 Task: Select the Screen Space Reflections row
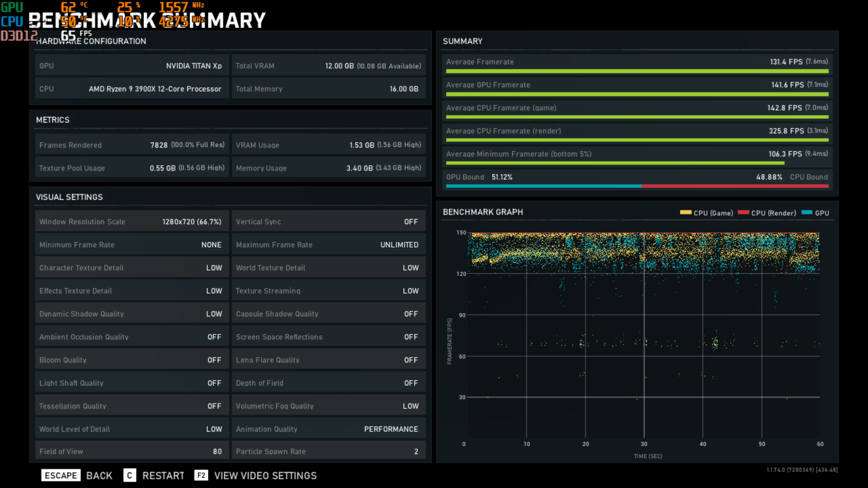point(329,337)
